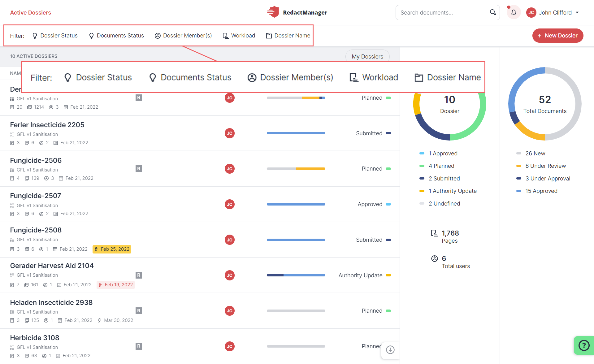The image size is (594, 364).
Task: Click the Feb 25, 2022 due date badge
Action: coord(112,249)
